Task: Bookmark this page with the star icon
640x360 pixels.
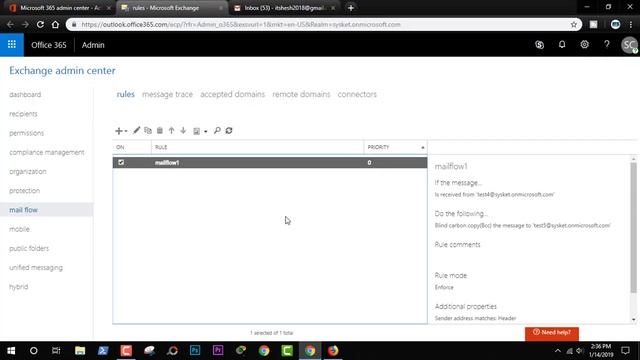Action: point(573,24)
